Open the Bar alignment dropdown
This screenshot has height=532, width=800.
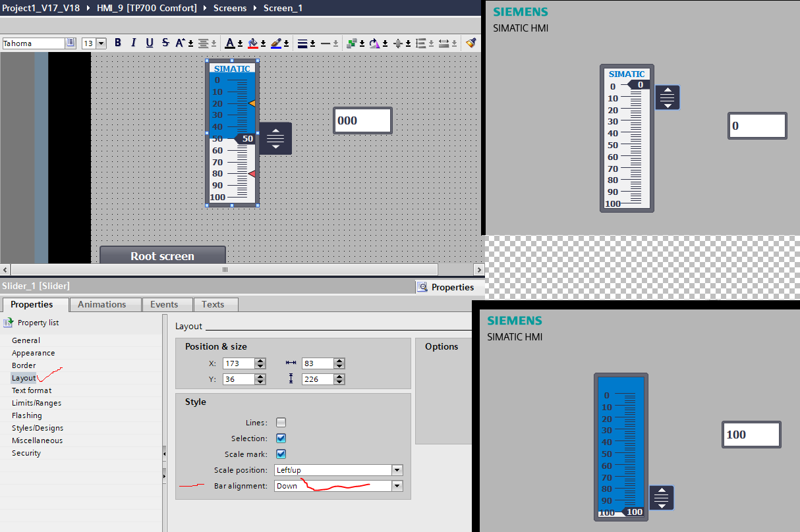click(x=397, y=486)
